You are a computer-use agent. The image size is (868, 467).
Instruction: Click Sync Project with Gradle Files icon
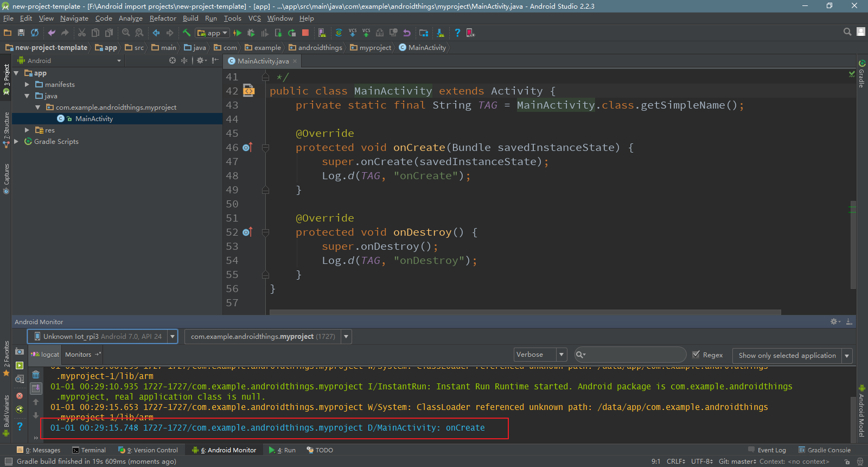pos(339,33)
